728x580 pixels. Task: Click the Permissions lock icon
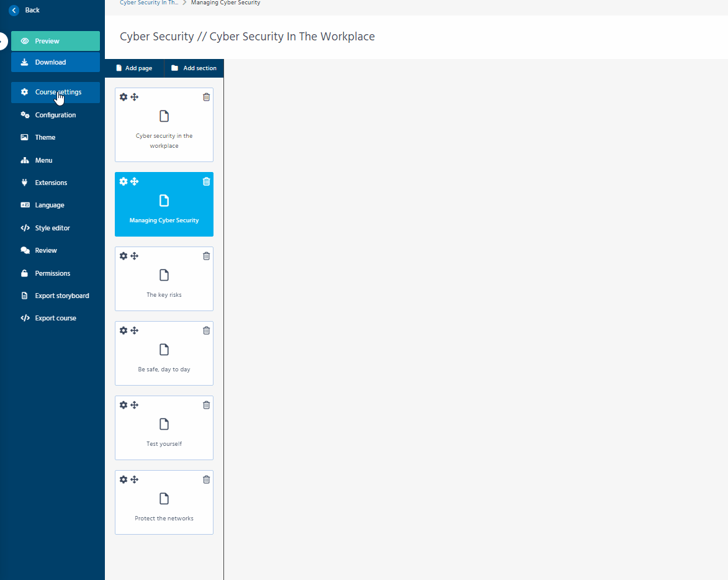(x=25, y=273)
